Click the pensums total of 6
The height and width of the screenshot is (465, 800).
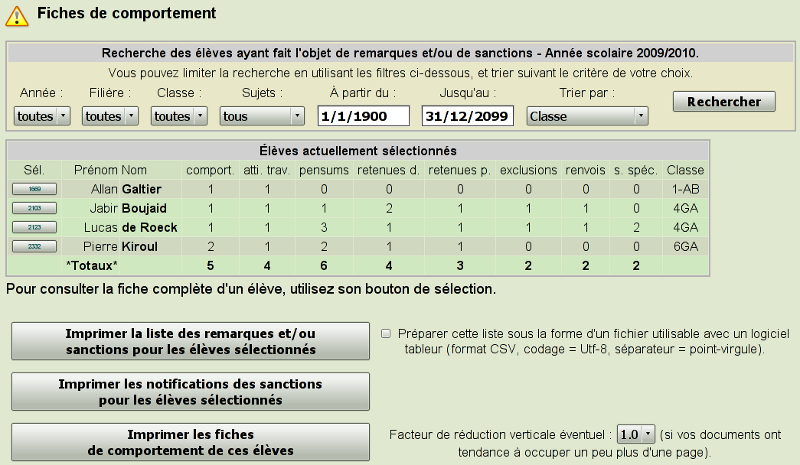click(323, 266)
